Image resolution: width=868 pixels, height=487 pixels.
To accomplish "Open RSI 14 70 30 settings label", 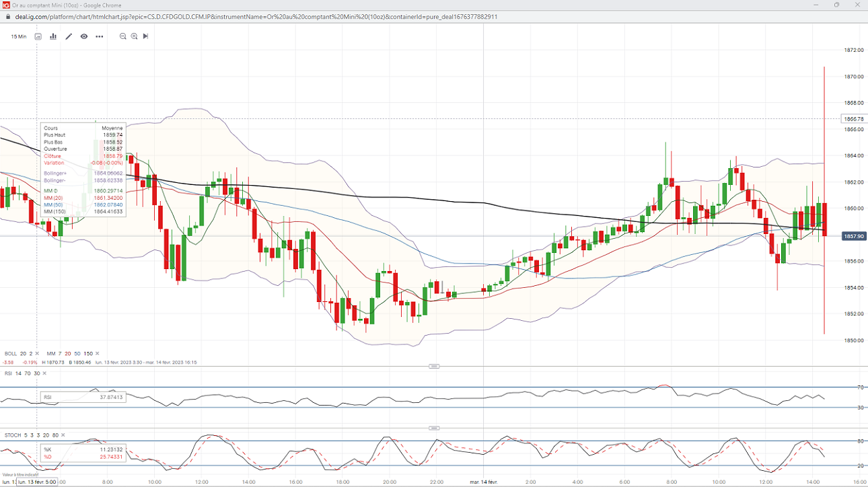I will [x=22, y=373].
